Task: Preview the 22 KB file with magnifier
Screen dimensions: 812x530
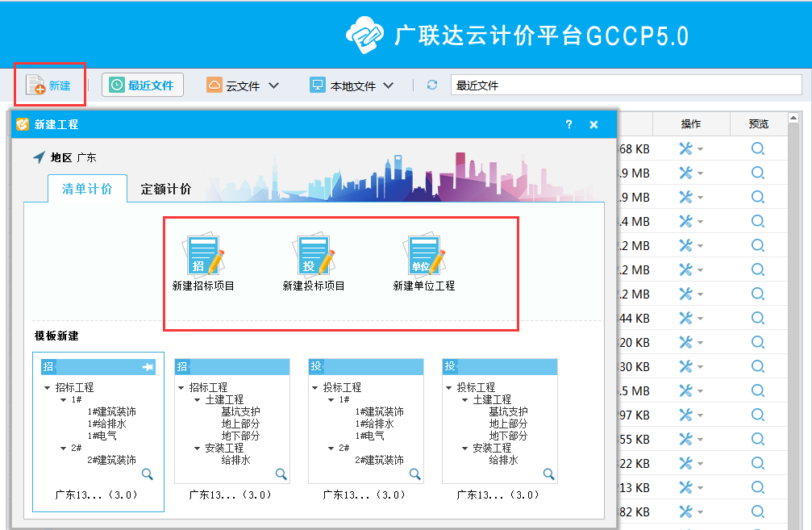Action: [758, 463]
